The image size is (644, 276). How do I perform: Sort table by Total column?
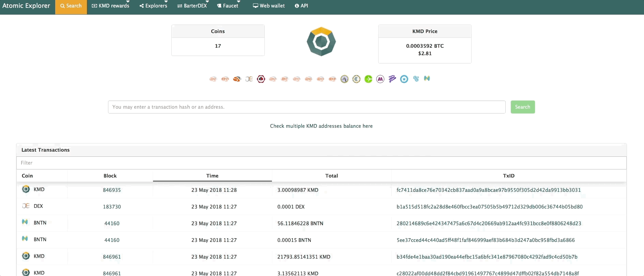tap(332, 176)
